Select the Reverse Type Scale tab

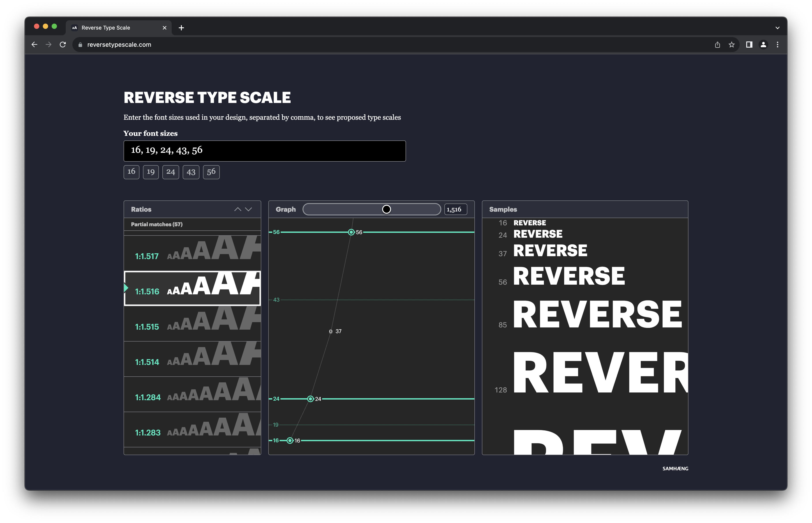(x=119, y=28)
